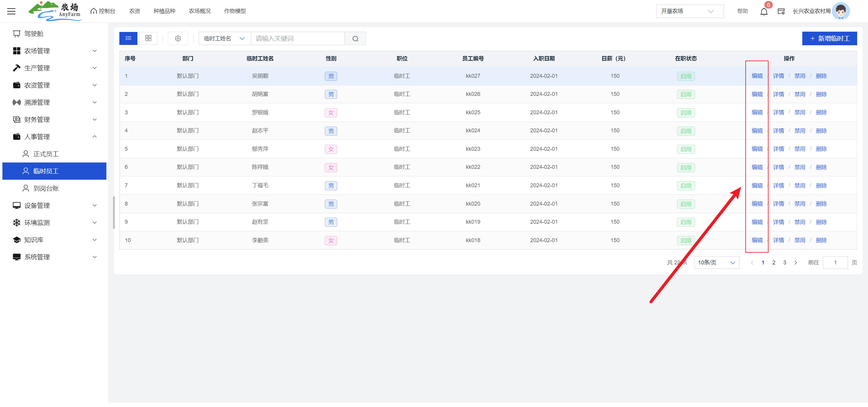The image size is (868, 407).
Task: Open column settings gear icon
Action: pyautogui.click(x=178, y=38)
